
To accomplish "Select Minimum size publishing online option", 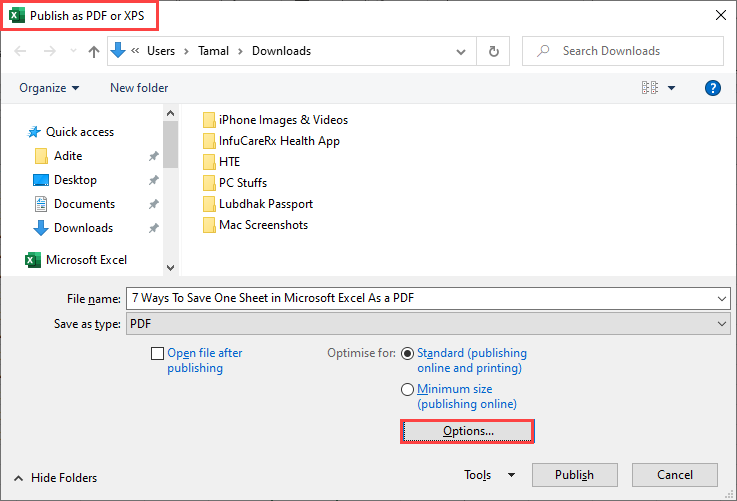I will coord(407,390).
